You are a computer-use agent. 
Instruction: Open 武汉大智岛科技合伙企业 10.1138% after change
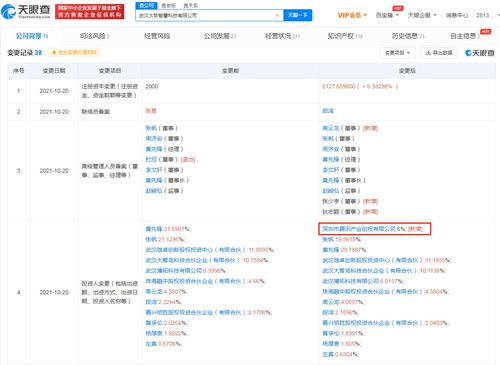369,270
